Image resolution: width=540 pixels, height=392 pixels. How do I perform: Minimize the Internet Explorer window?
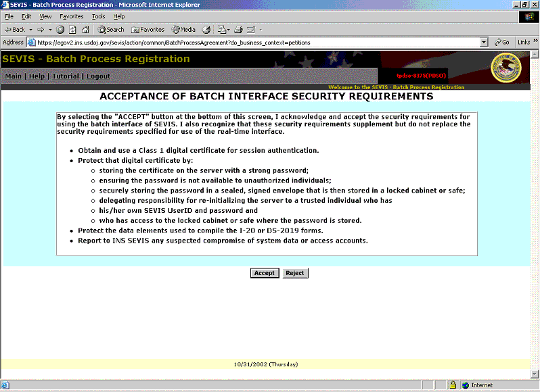pyautogui.click(x=516, y=5)
